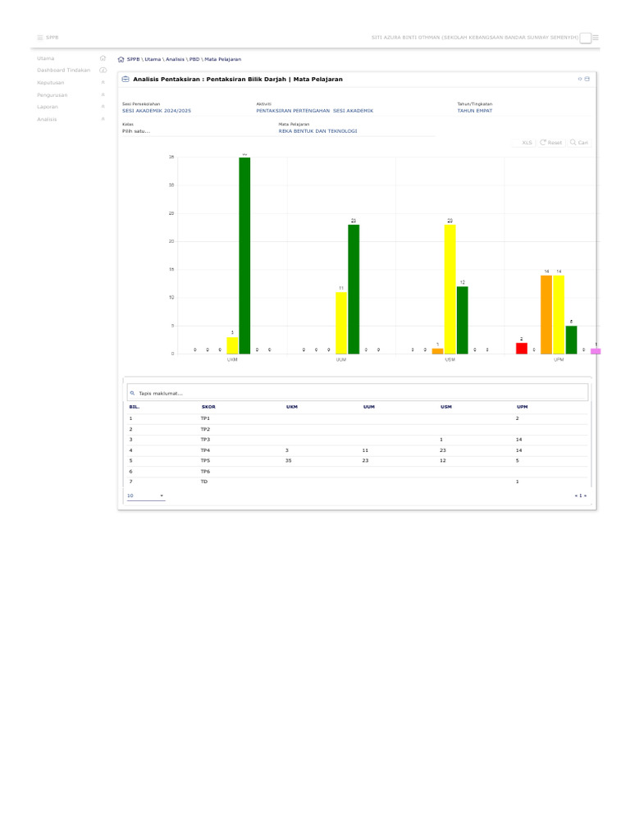Click the orange UPM bar labeled 14
The height and width of the screenshot is (840, 630).
pyautogui.click(x=546, y=314)
